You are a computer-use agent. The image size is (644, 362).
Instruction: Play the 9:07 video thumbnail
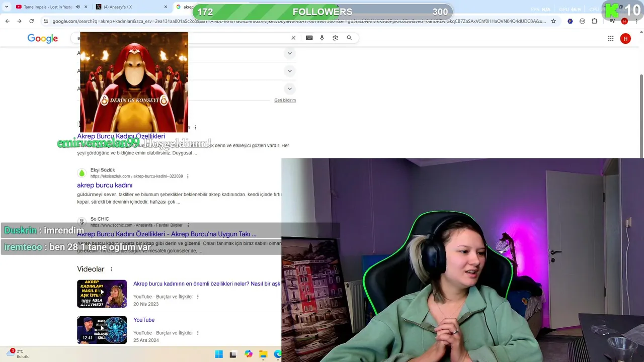click(x=102, y=294)
